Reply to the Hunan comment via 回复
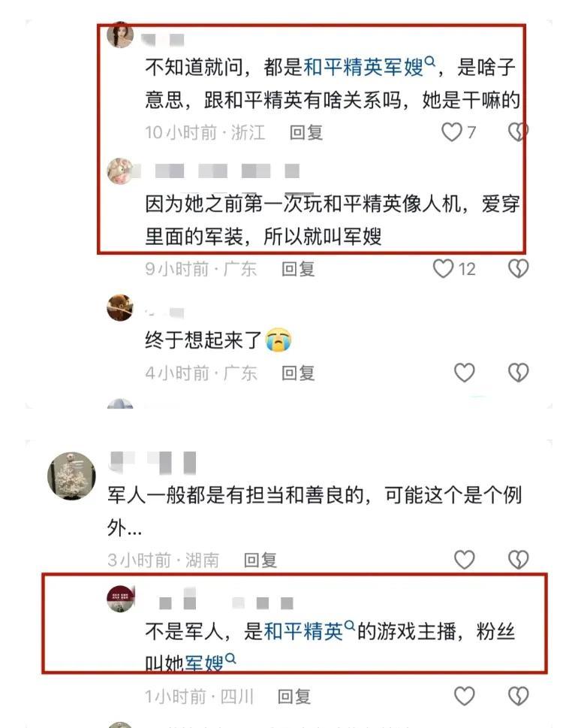 pos(260,560)
